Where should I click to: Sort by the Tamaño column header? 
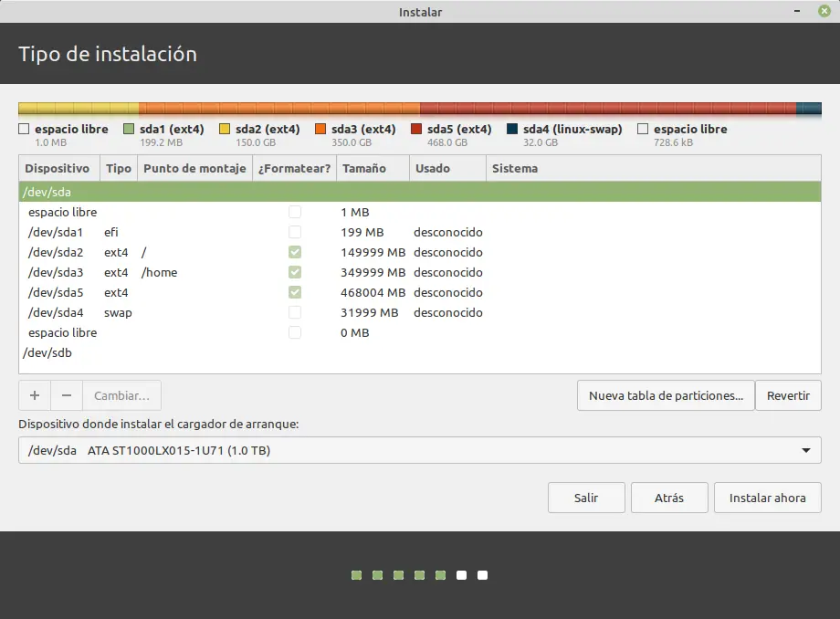(x=363, y=168)
